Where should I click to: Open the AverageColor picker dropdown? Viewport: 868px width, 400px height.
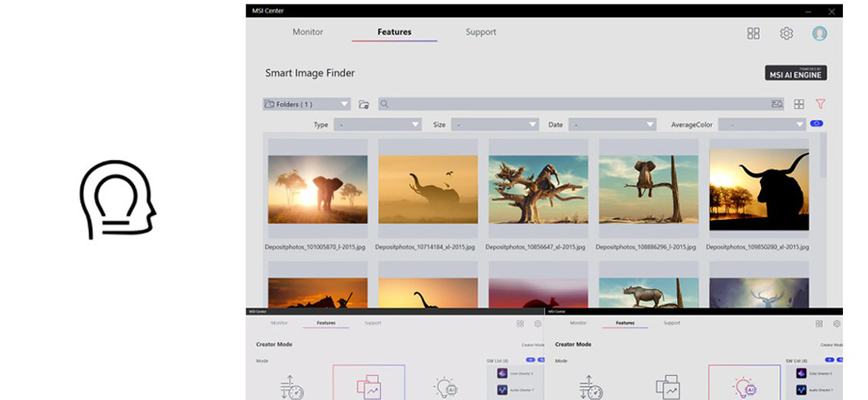[761, 124]
